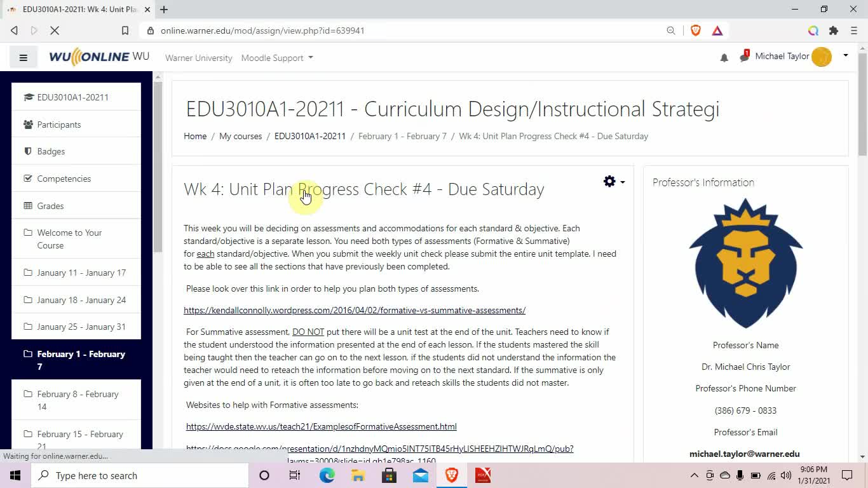Open Participants in the sidebar
868x488 pixels.
76,125
